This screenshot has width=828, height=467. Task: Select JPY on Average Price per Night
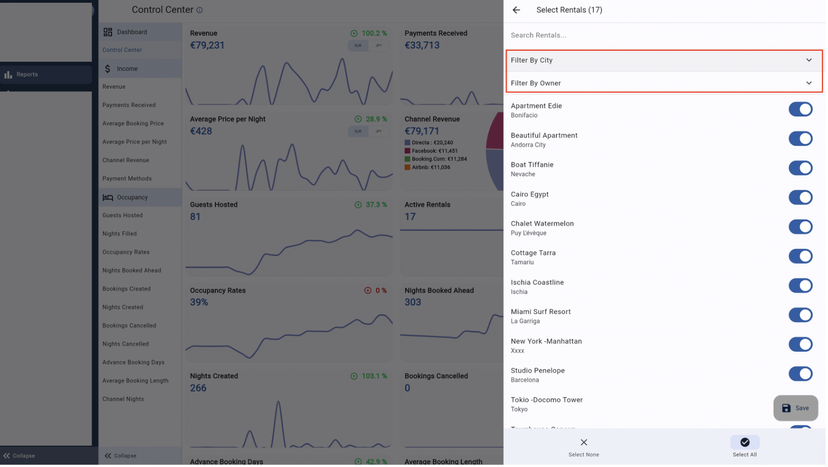click(379, 132)
